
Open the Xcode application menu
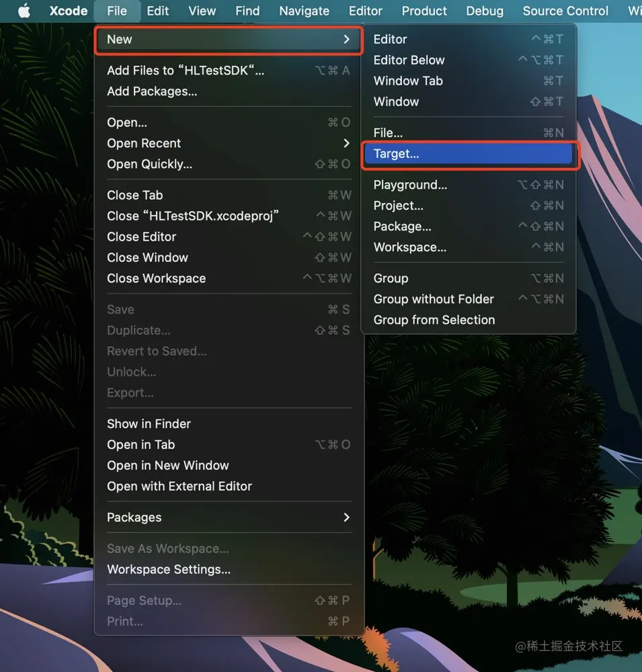click(x=68, y=11)
